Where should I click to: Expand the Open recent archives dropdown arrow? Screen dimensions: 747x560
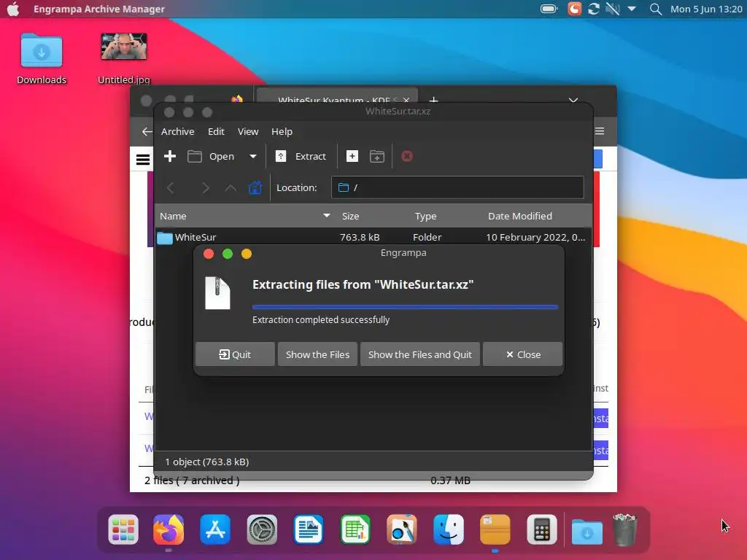(253, 156)
